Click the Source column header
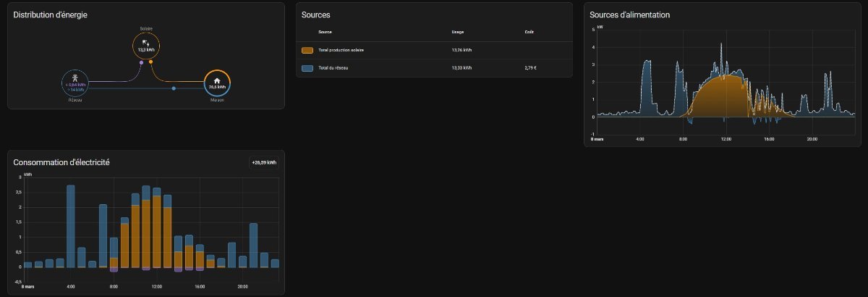This screenshot has width=868, height=297. [325, 32]
